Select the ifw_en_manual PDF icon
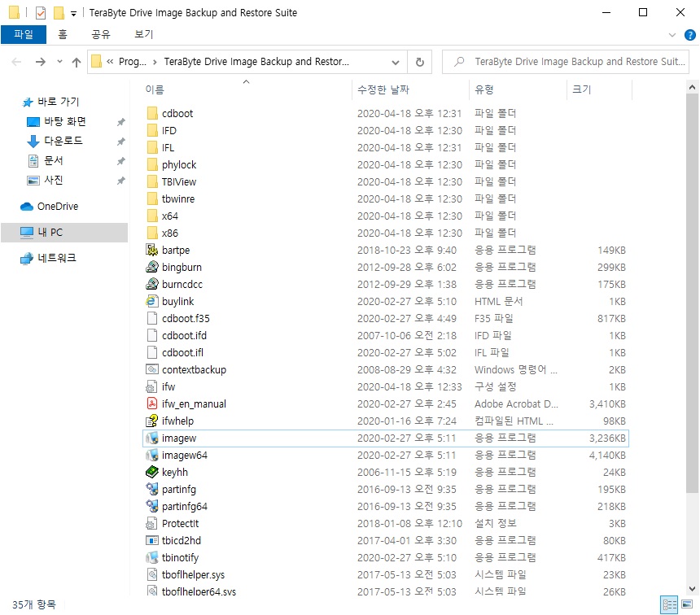Screen dimensions: 700x615 [152, 403]
